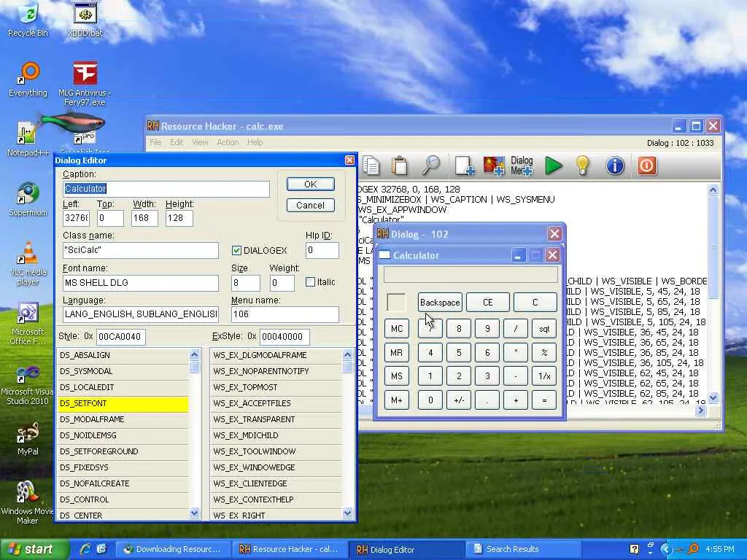Uncheck the DIALOGEX checkbox

pyautogui.click(x=236, y=251)
